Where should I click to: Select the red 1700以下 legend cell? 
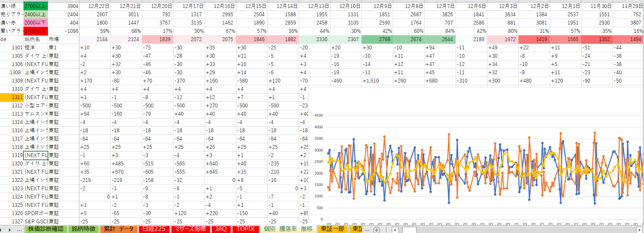tap(35, 31)
